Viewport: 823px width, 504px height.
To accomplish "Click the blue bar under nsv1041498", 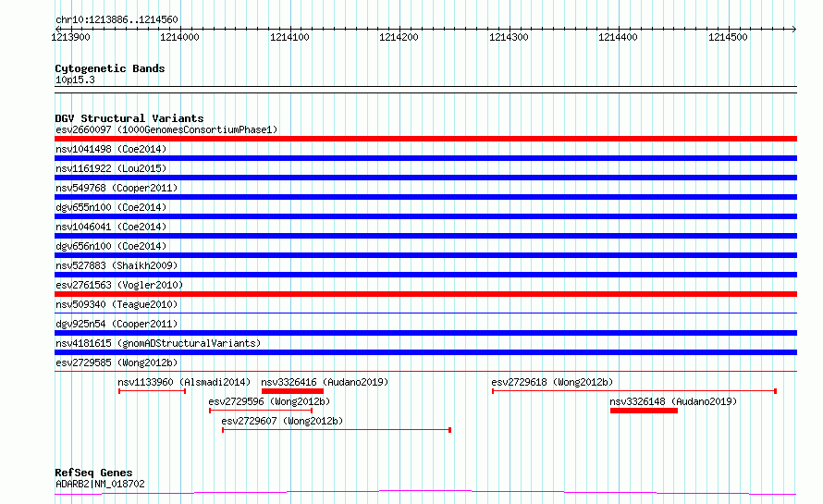I will tap(425, 158).
